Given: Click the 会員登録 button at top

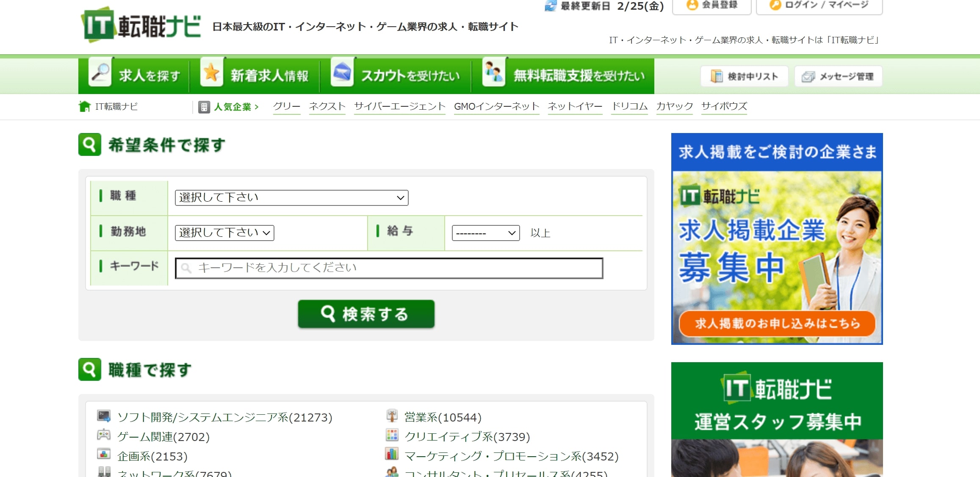Looking at the screenshot, I should [x=712, y=6].
